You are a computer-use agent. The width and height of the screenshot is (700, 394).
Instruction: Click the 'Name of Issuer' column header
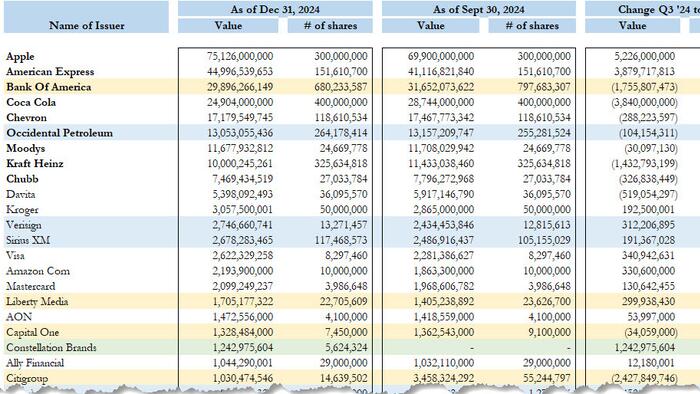pyautogui.click(x=87, y=25)
